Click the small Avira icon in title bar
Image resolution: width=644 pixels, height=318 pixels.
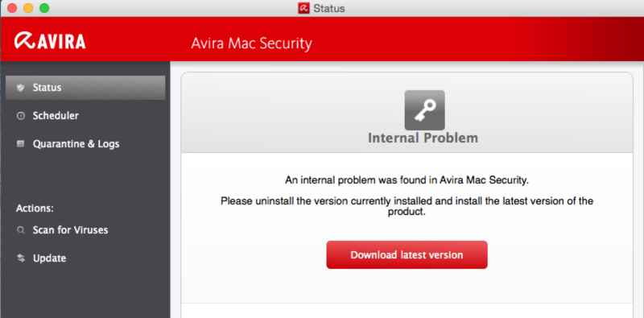coord(303,8)
